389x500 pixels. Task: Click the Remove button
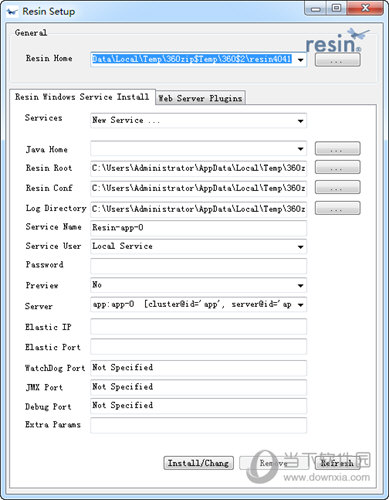(274, 463)
